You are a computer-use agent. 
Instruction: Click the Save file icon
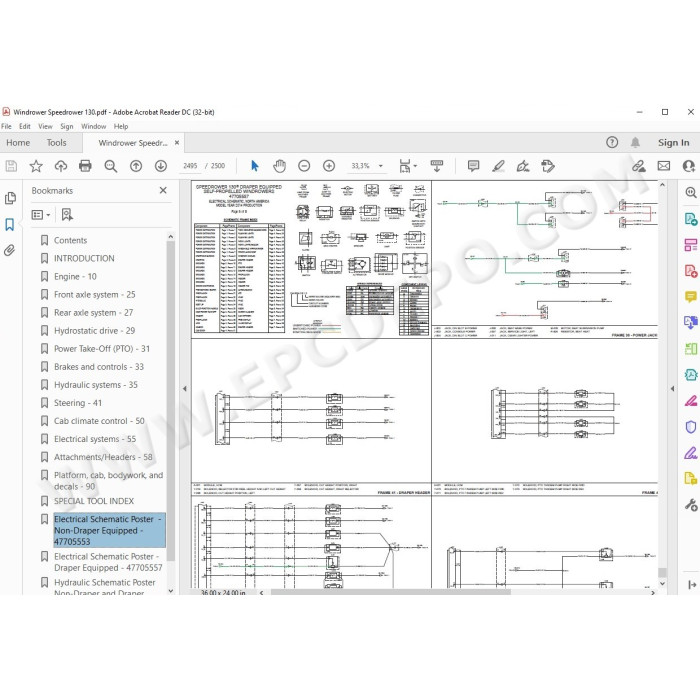tap(11, 166)
